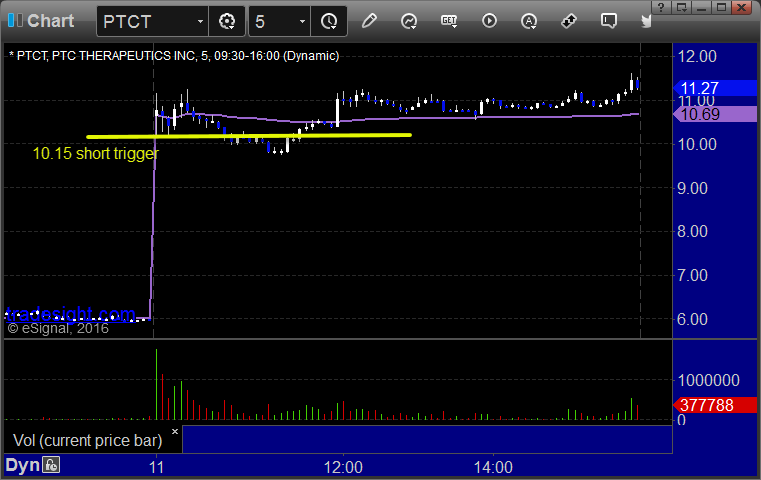This screenshot has width=761, height=480.
Task: Open the chat comment icon
Action: pos(609,21)
